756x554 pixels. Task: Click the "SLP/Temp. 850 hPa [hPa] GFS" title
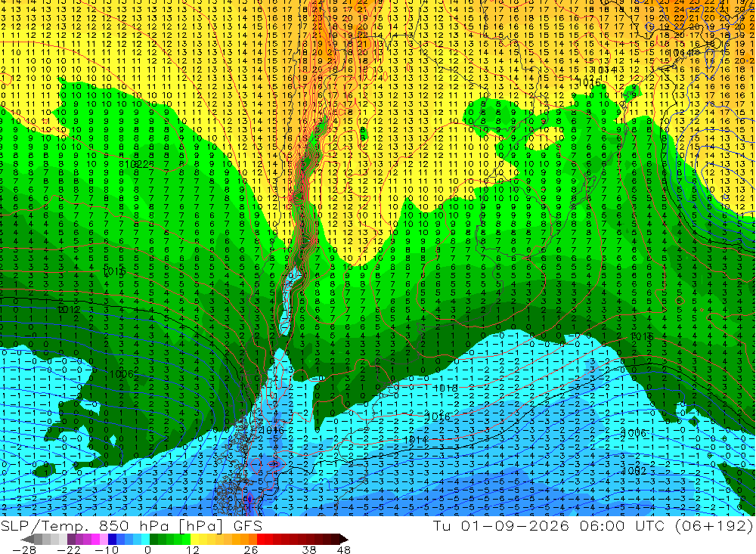(x=131, y=525)
